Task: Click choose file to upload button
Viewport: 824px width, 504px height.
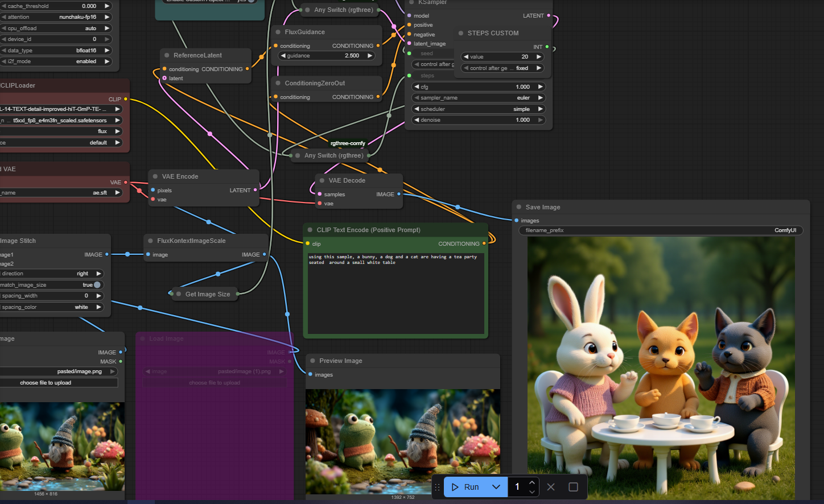Action: coord(46,383)
